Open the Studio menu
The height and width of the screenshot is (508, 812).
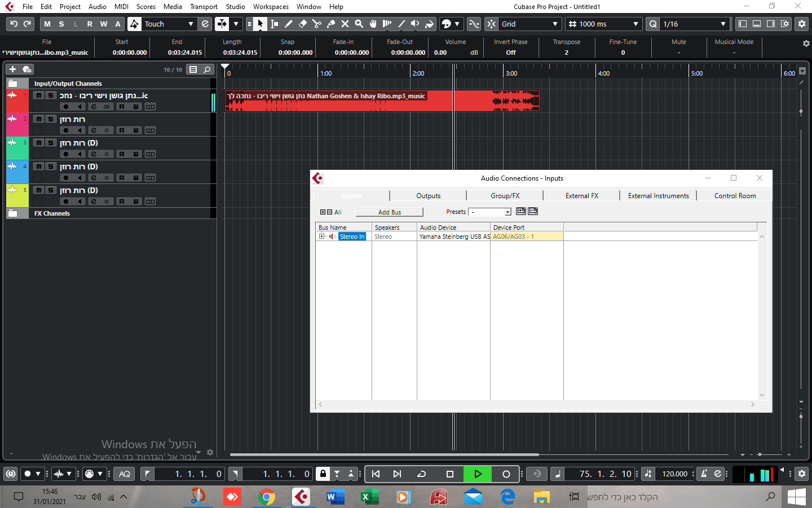click(235, 7)
